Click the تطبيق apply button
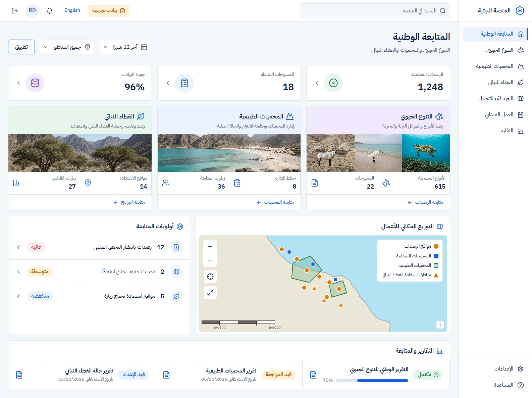The width and height of the screenshot is (532, 398). click(21, 47)
